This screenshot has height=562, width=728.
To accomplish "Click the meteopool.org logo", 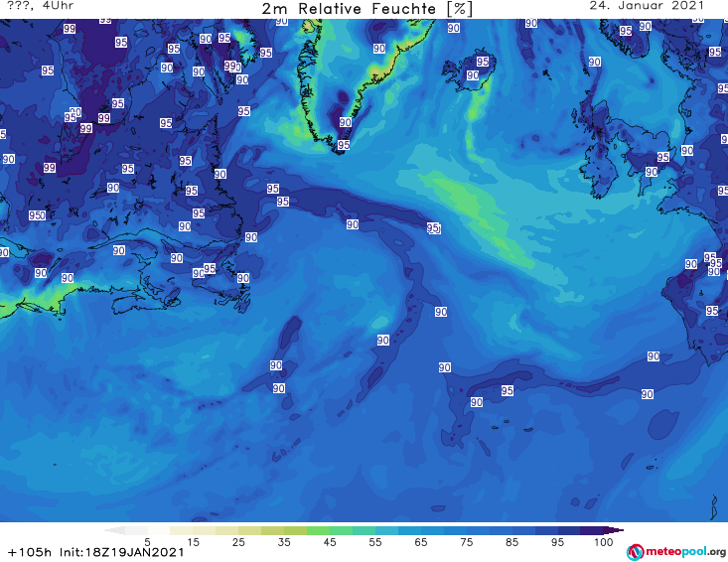I will [676, 552].
